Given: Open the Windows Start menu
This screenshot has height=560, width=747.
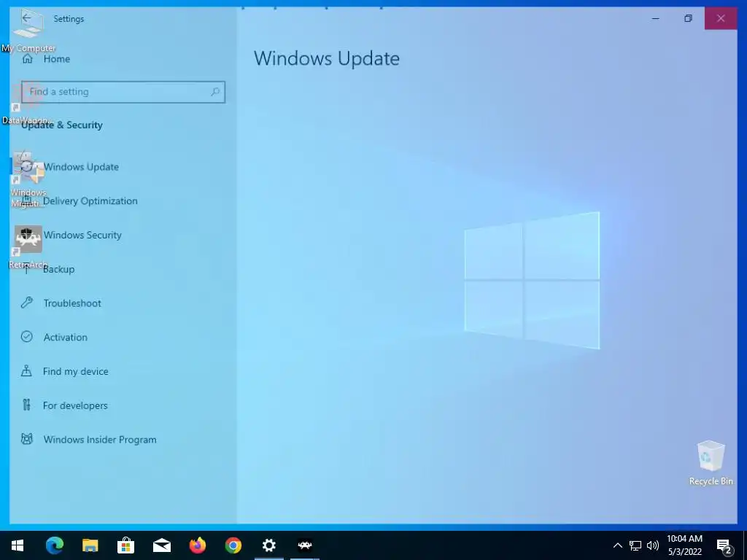Looking at the screenshot, I should (x=18, y=545).
